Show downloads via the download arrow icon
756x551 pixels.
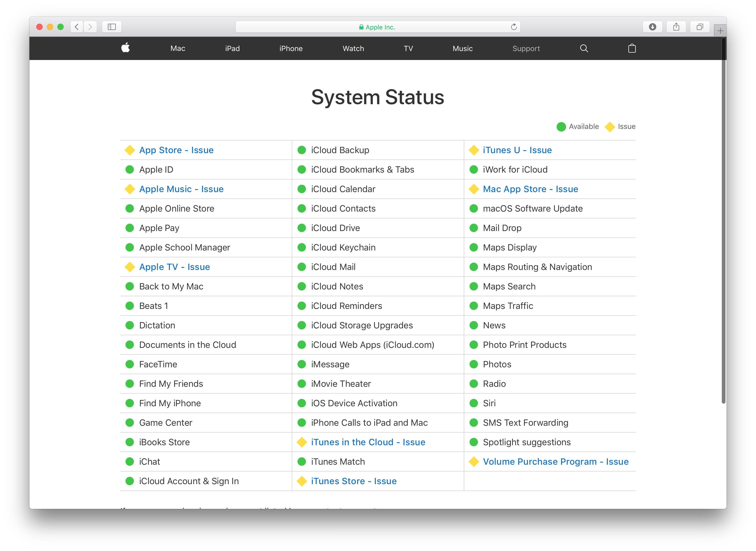point(652,27)
